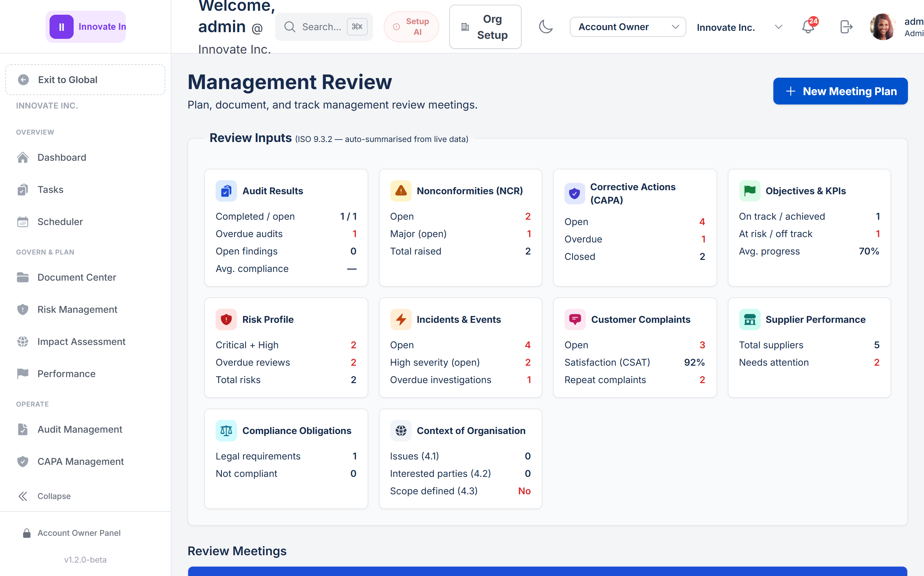Open Scheduler from sidebar
The width and height of the screenshot is (924, 576).
(x=85, y=222)
